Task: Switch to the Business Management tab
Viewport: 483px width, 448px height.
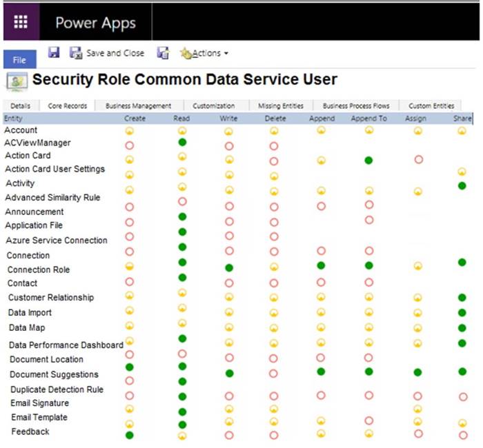Action: pyautogui.click(x=138, y=106)
